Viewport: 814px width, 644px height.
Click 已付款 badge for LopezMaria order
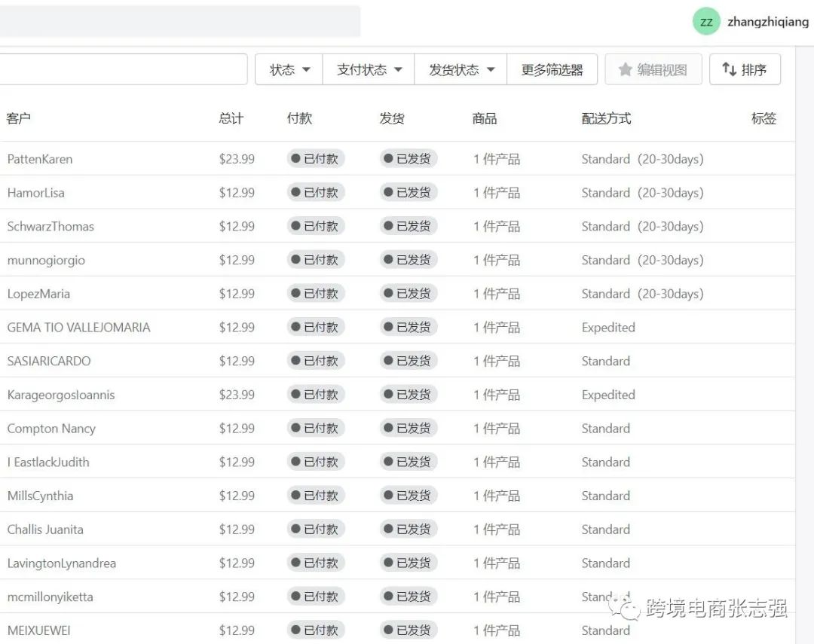coord(316,294)
